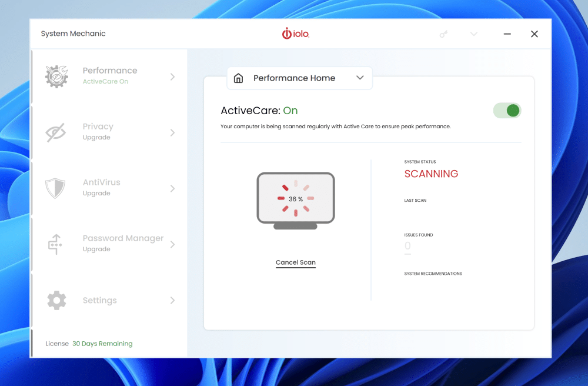Click the Cancel Scan link
Viewport: 588px width, 386px height.
(296, 262)
